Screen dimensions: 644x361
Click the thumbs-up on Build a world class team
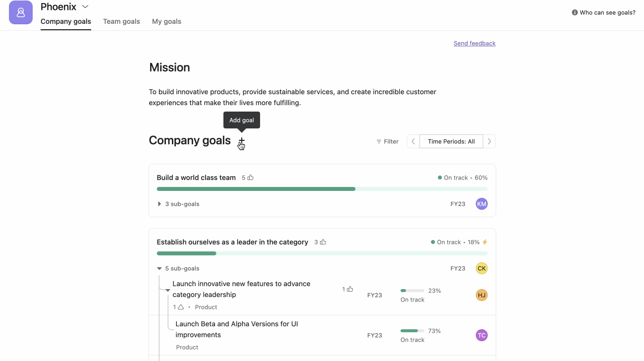point(249,177)
